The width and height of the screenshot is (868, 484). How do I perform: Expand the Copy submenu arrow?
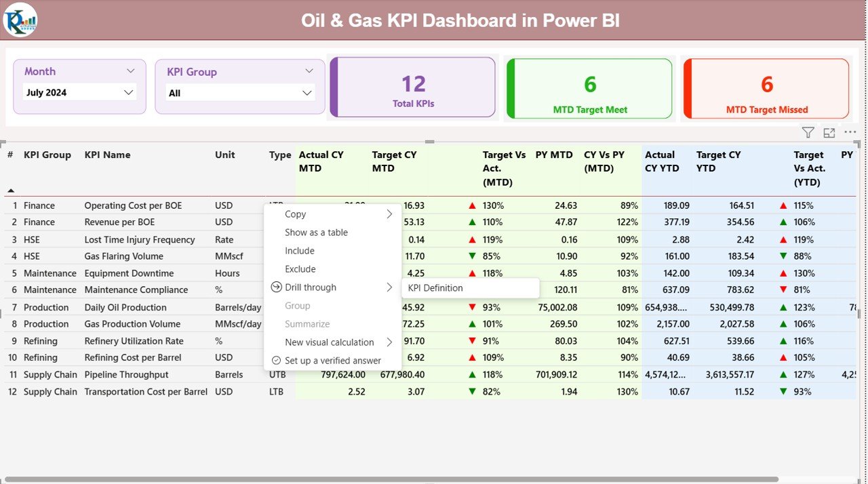390,214
